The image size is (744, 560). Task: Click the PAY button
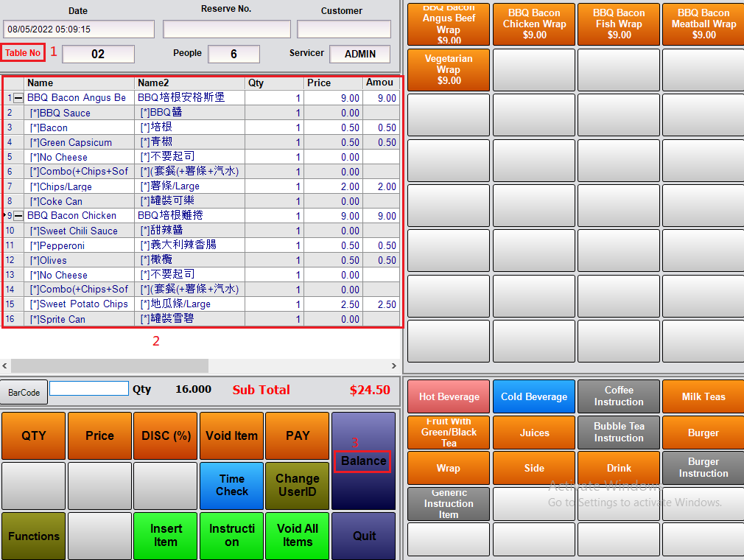click(x=298, y=435)
